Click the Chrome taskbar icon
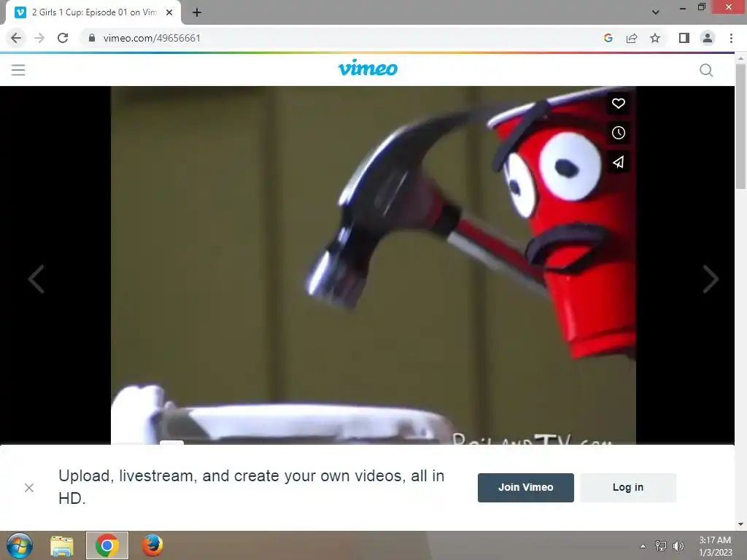The width and height of the screenshot is (747, 560). tap(107, 545)
